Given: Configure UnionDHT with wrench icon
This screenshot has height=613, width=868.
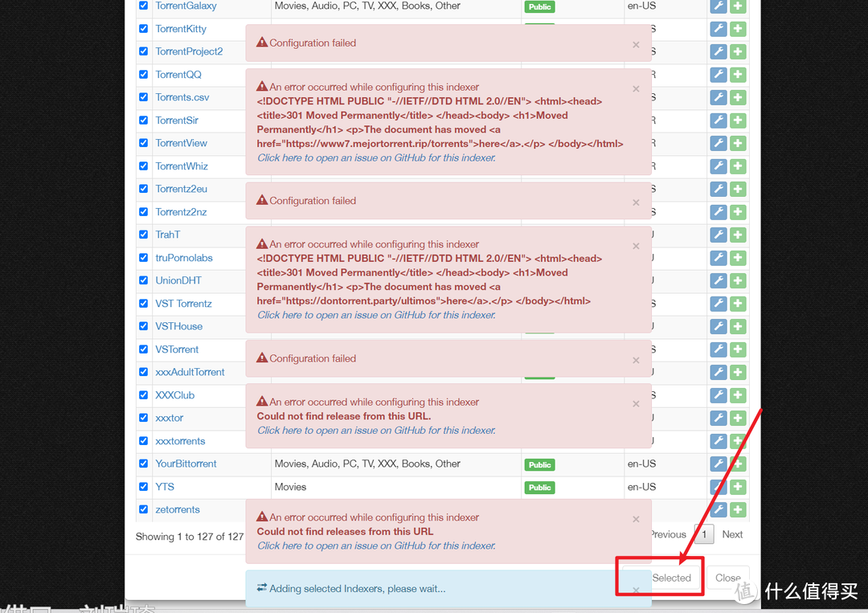Looking at the screenshot, I should pyautogui.click(x=718, y=280).
